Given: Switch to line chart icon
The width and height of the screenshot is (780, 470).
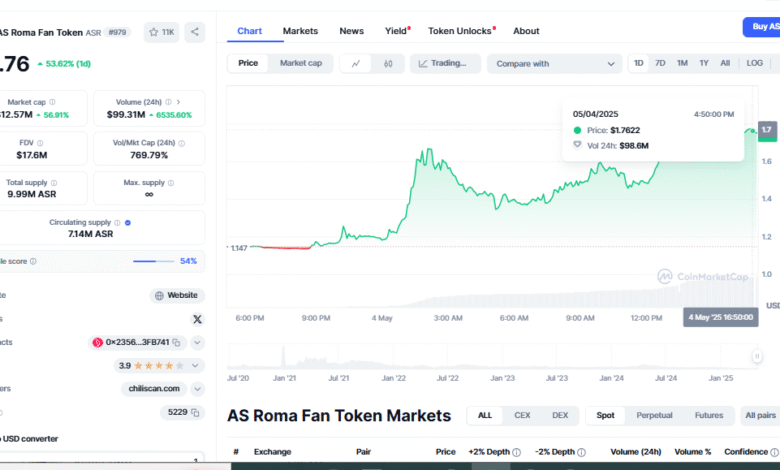Looking at the screenshot, I should (356, 64).
